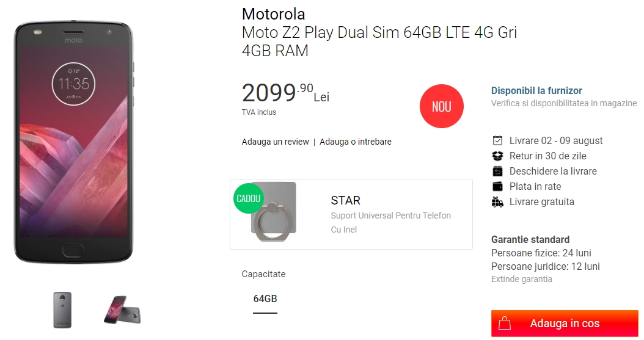Open the back-view phone thumbnail
This screenshot has width=644, height=340.
point(62,309)
